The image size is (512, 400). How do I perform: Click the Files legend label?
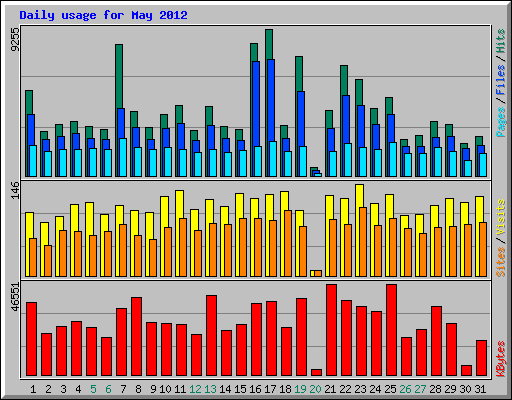(x=501, y=80)
